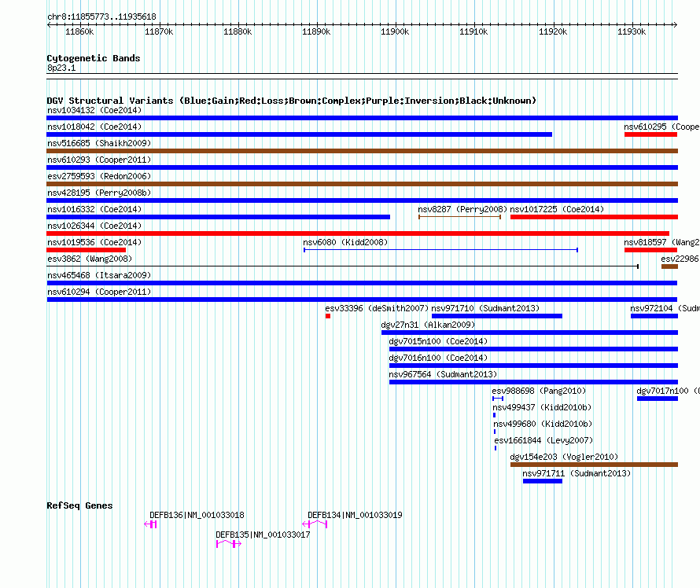Open nsv1019536 (Coe2014) short red bar
The width and height of the screenshot is (700, 588).
pyautogui.click(x=87, y=250)
